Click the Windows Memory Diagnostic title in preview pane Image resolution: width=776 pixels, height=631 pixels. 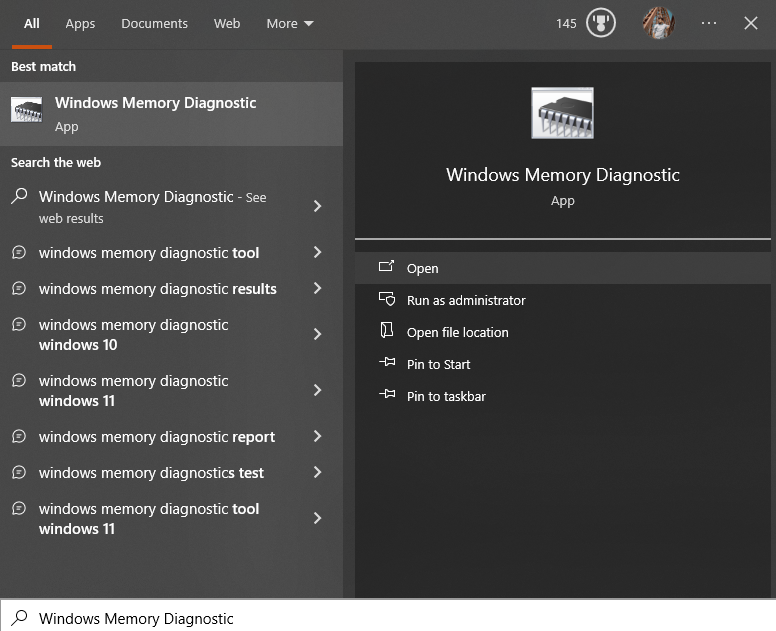[563, 175]
